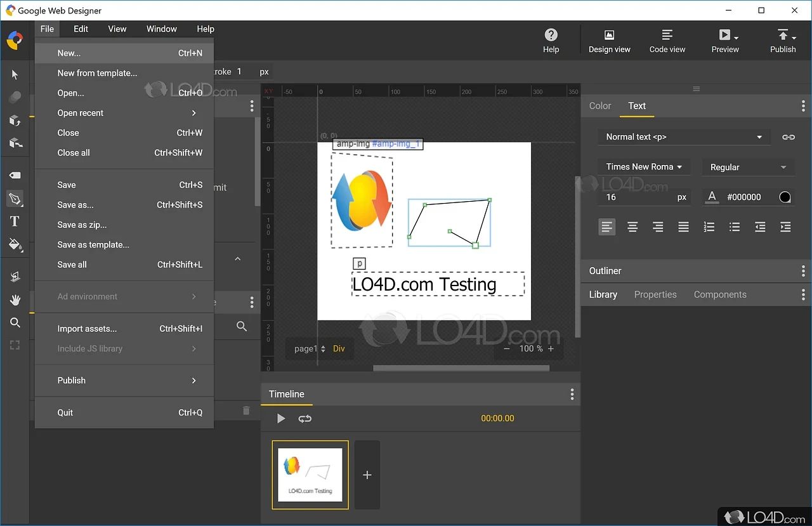Image resolution: width=812 pixels, height=526 pixels.
Task: Select the Text tool in the left toolbar
Action: point(15,221)
